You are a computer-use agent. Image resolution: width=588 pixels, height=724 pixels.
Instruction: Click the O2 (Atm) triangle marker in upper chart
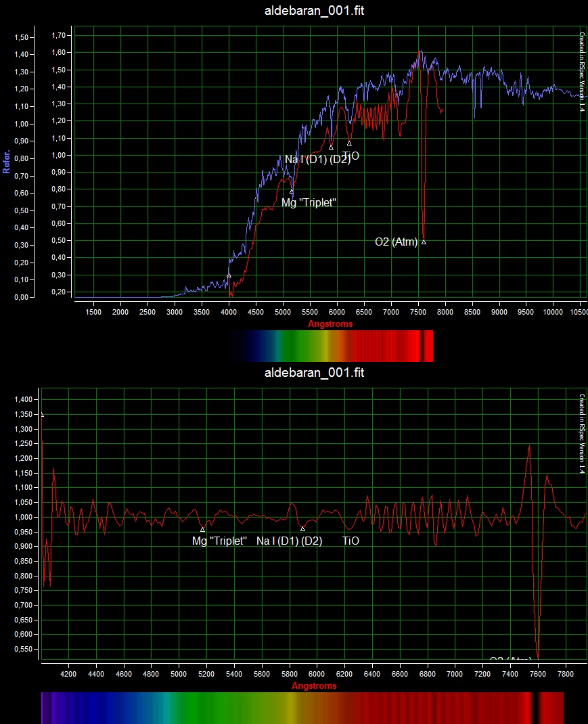(x=424, y=242)
